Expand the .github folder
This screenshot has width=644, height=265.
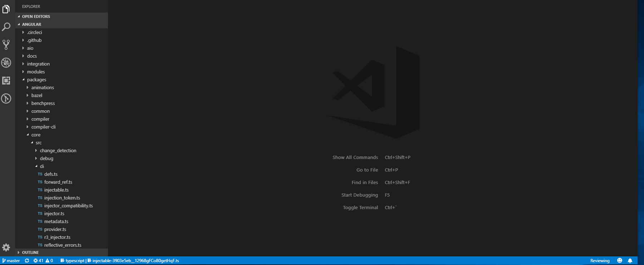tap(62, 40)
